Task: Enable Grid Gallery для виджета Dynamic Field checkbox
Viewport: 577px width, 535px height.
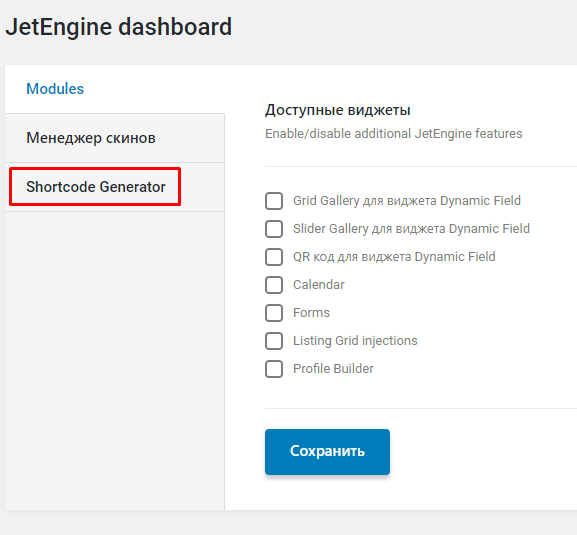Action: 274,201
